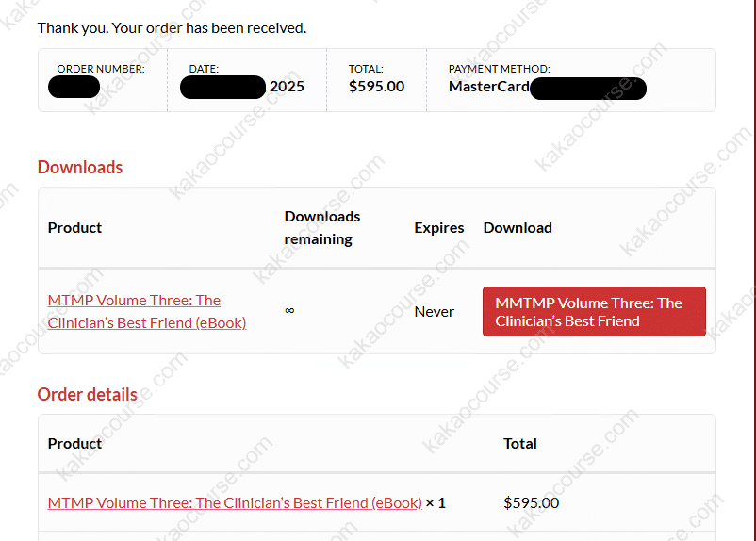Viewport: 756px width, 541px height.
Task: Click the Order details section heading
Action: coord(87,394)
